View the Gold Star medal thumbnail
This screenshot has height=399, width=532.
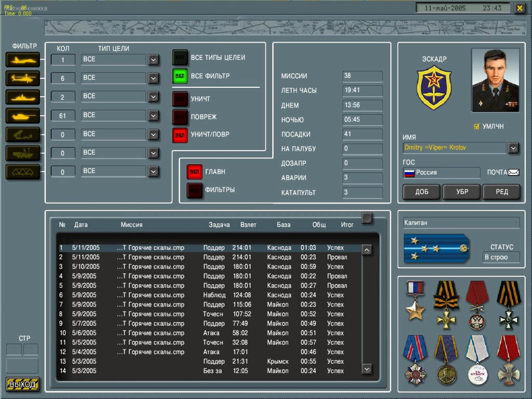(415, 301)
